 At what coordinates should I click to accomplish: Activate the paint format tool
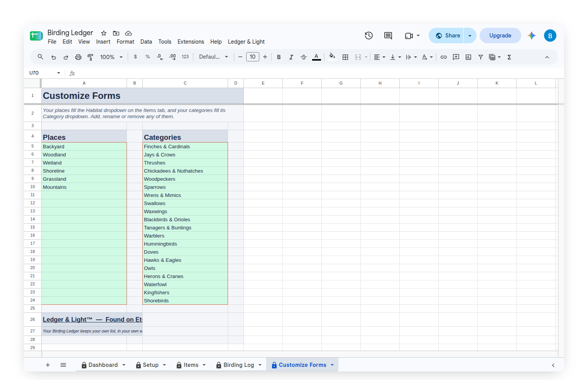(91, 57)
